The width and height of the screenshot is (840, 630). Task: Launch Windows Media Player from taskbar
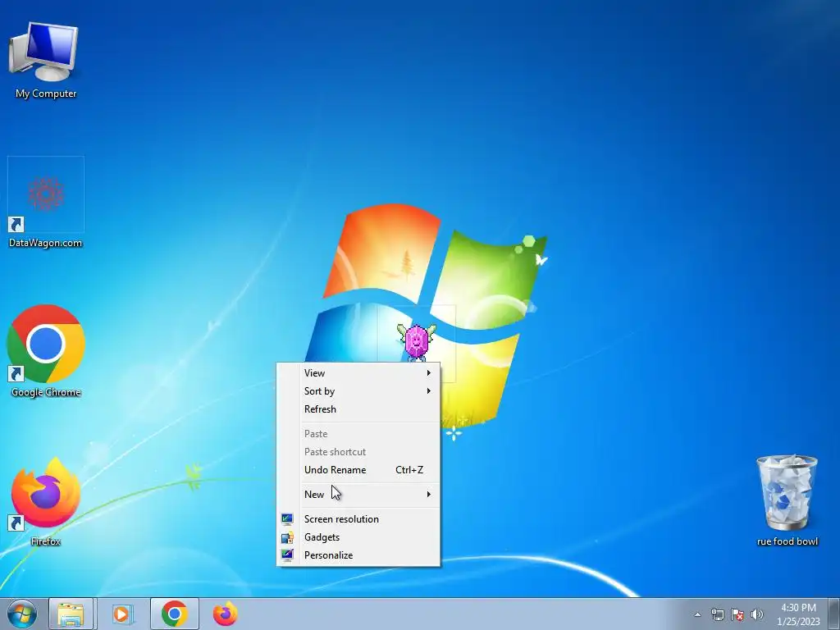(121, 614)
